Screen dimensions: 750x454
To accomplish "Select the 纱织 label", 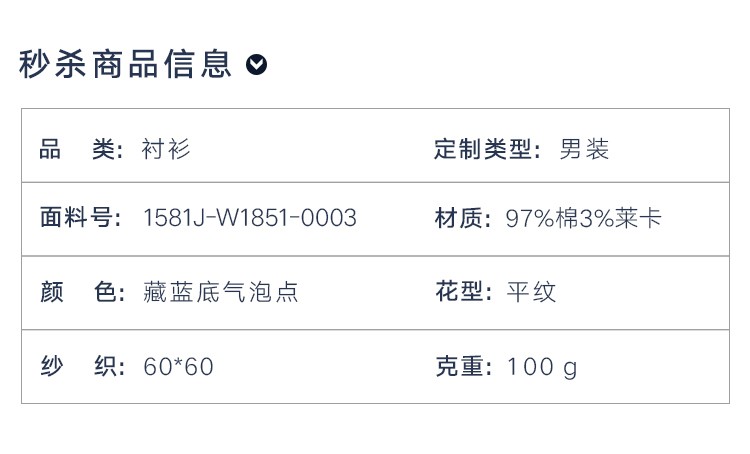I will pos(82,366).
